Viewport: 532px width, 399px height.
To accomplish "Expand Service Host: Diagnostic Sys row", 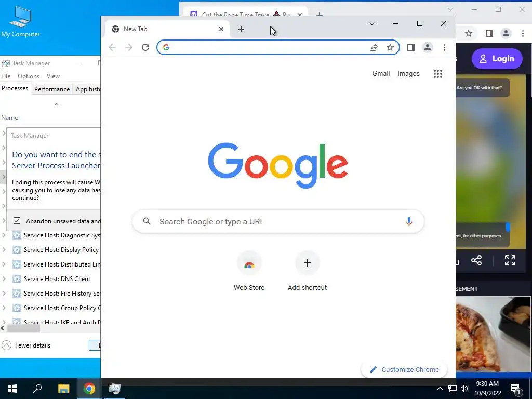I will coord(4,235).
